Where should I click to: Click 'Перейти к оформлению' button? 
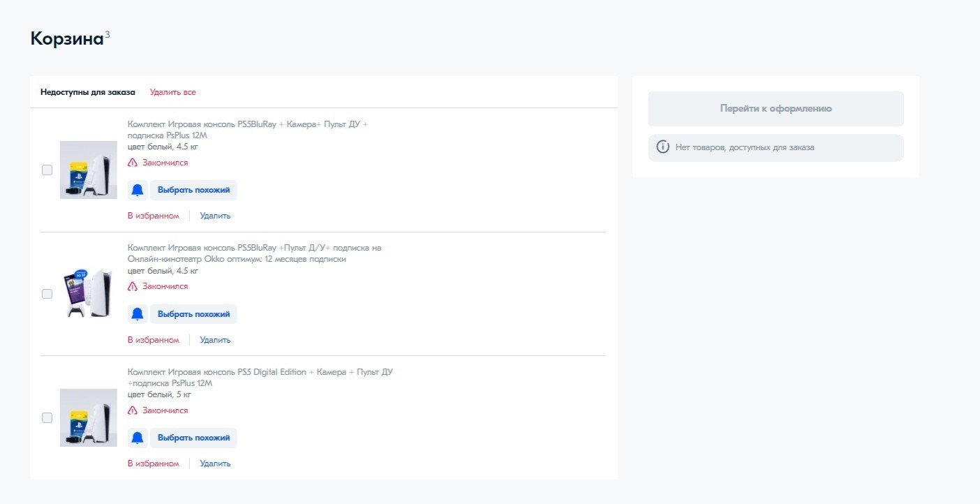pyautogui.click(x=775, y=109)
